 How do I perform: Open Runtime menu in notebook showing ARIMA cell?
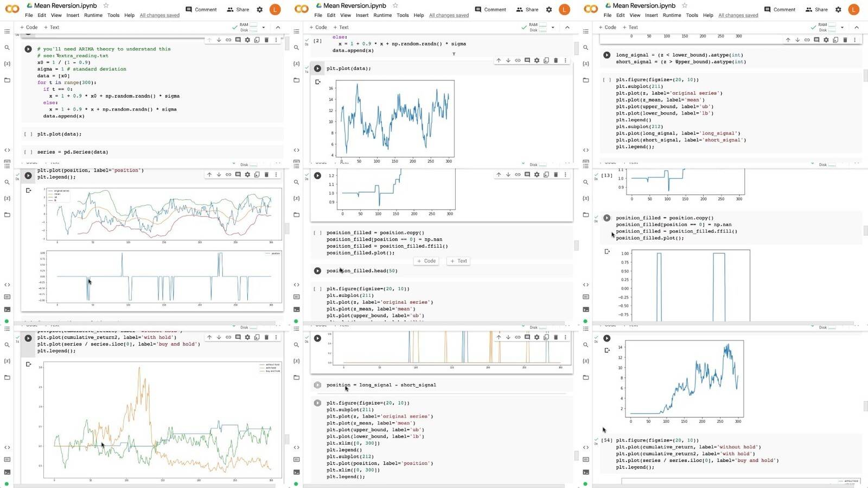pyautogui.click(x=93, y=15)
